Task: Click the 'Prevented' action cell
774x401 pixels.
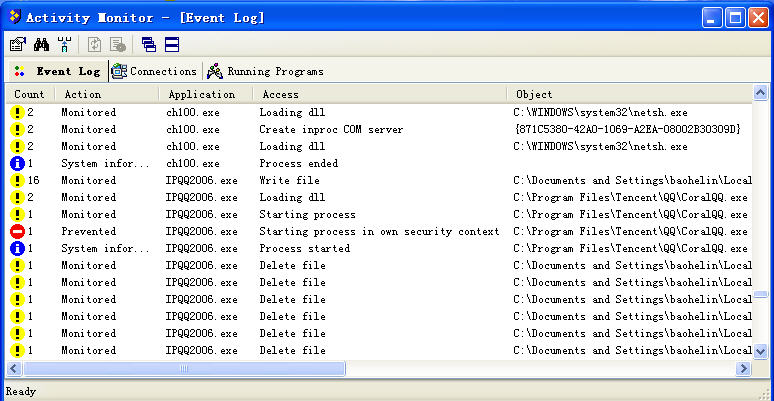Action: (88, 231)
